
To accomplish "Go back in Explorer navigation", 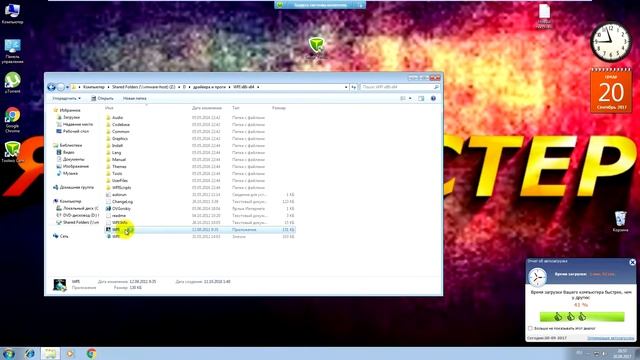I will (51, 87).
